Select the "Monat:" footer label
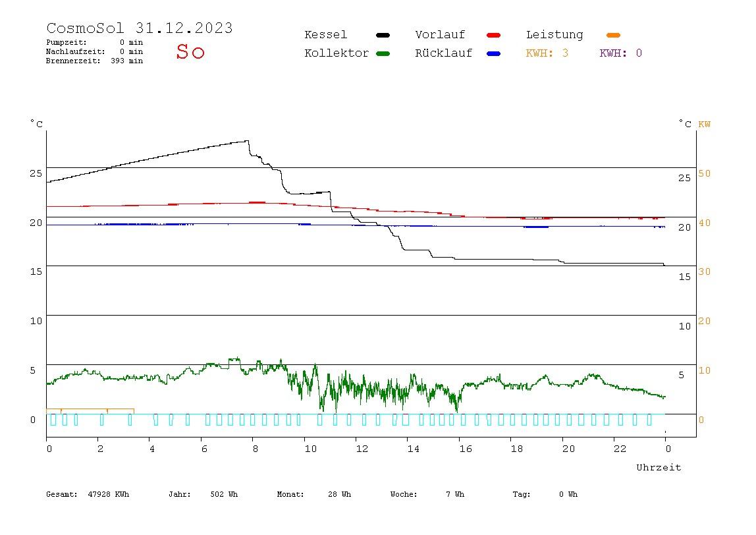The width and height of the screenshot is (756, 535). point(290,494)
